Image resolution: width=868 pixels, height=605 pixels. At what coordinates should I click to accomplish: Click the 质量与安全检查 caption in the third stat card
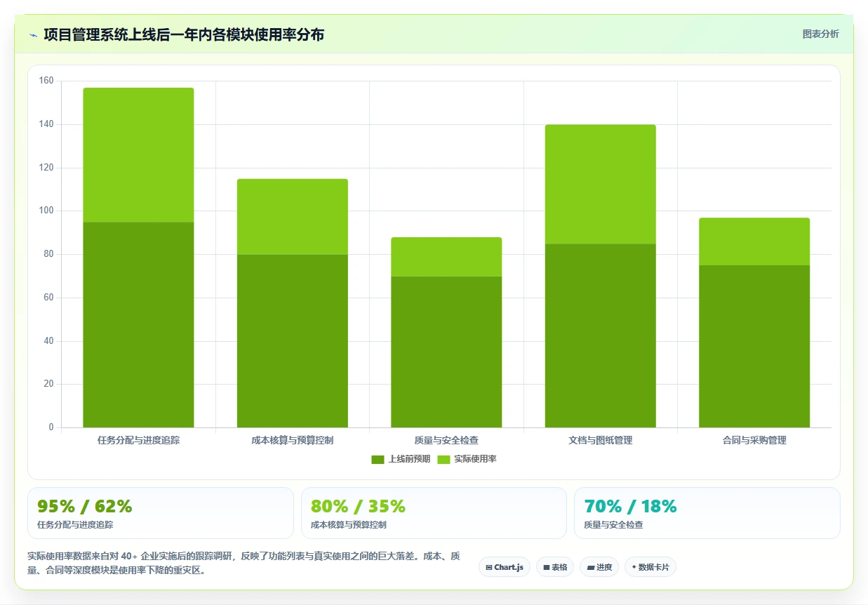tap(613, 525)
